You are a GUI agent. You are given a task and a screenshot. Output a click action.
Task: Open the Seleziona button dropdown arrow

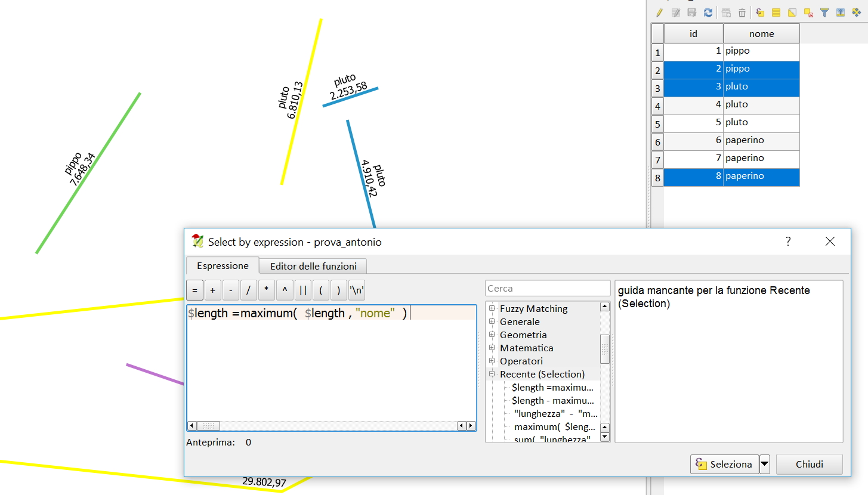pyautogui.click(x=764, y=464)
